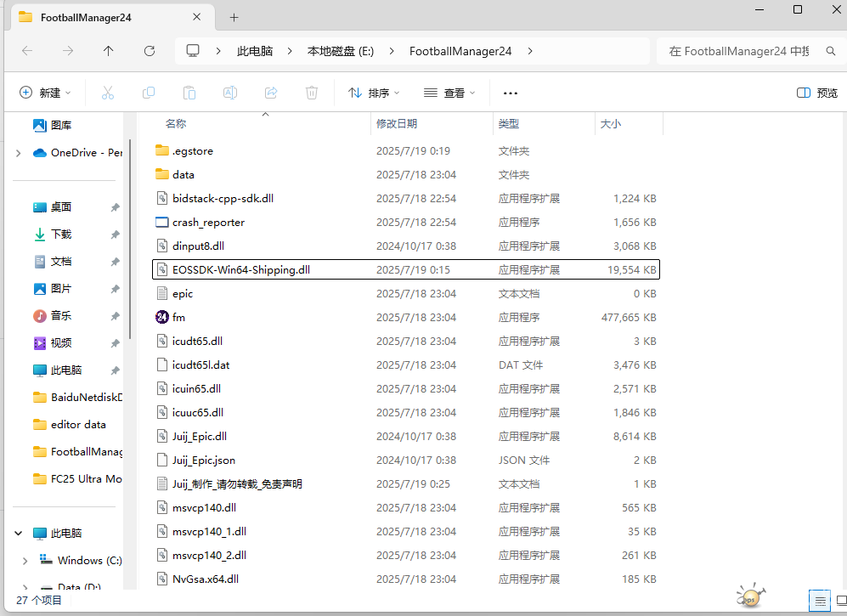Image resolution: width=847 pixels, height=616 pixels.
Task: Select the crash_reporter application icon
Action: (x=162, y=222)
